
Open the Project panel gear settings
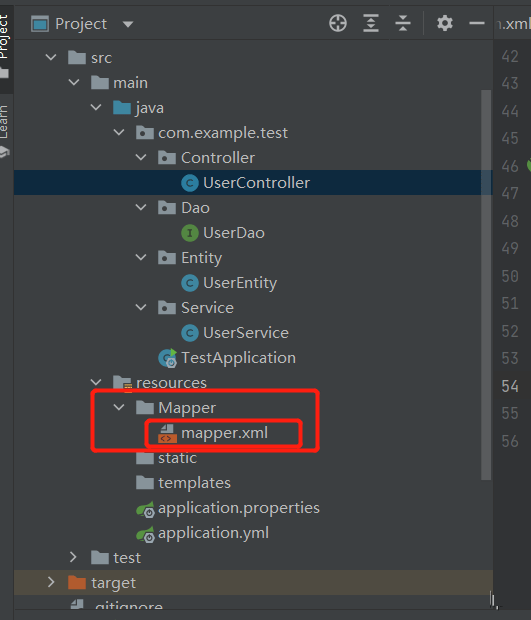444,23
